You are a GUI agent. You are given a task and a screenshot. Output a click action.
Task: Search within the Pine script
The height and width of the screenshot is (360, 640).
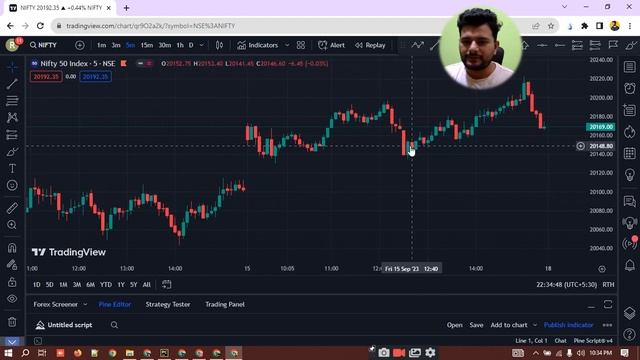114,325
